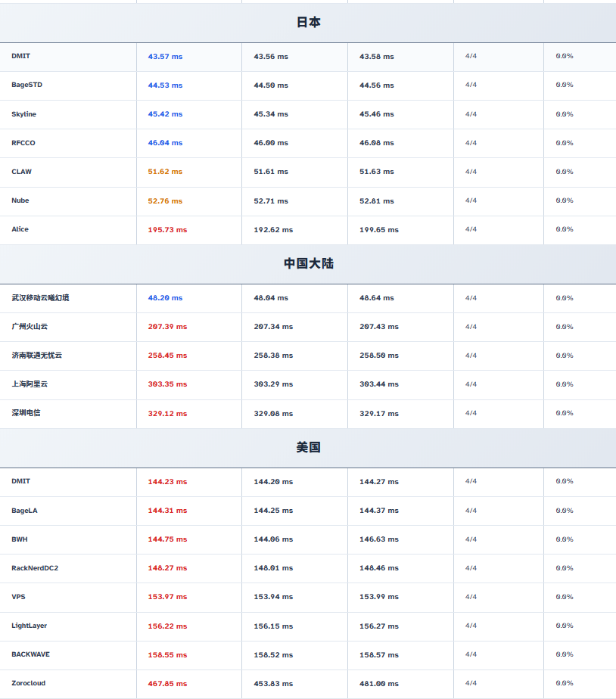Open the 广州火山云 server entry

pyautogui.click(x=30, y=327)
